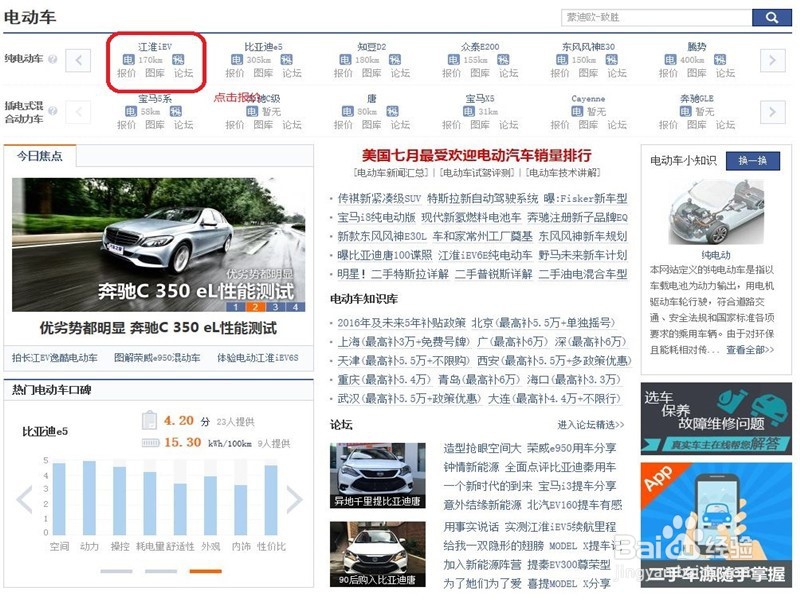This screenshot has width=800, height=600.
Task: Click the 电 badge under 宝马5系
Action: point(131,111)
